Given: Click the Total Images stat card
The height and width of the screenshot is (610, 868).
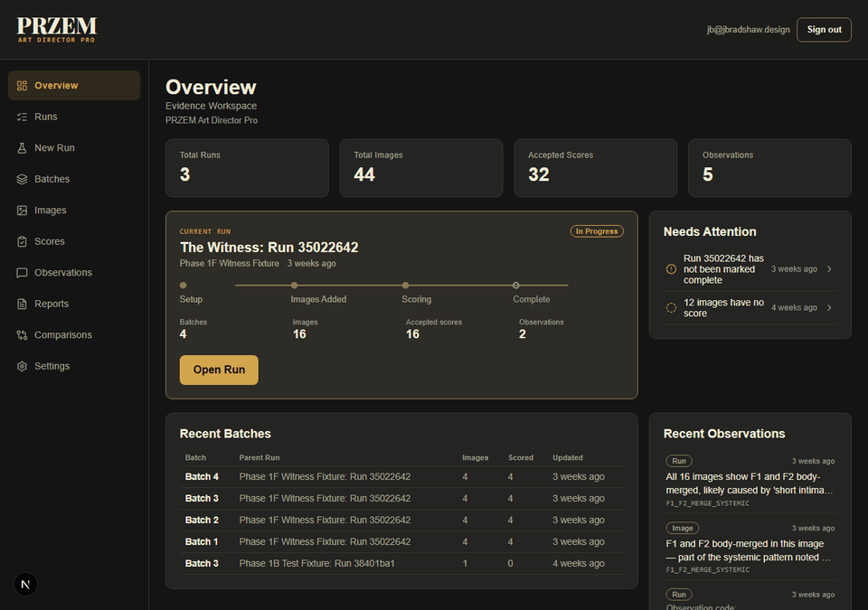Looking at the screenshot, I should tap(421, 168).
